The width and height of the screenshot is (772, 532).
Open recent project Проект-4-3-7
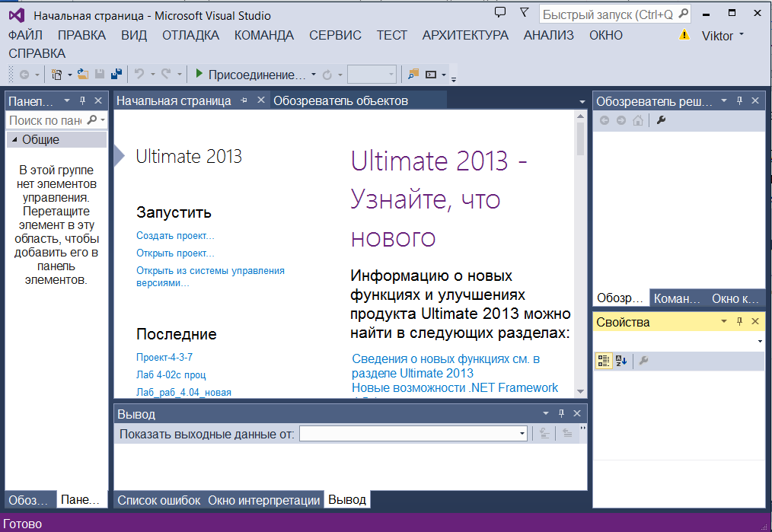[164, 357]
